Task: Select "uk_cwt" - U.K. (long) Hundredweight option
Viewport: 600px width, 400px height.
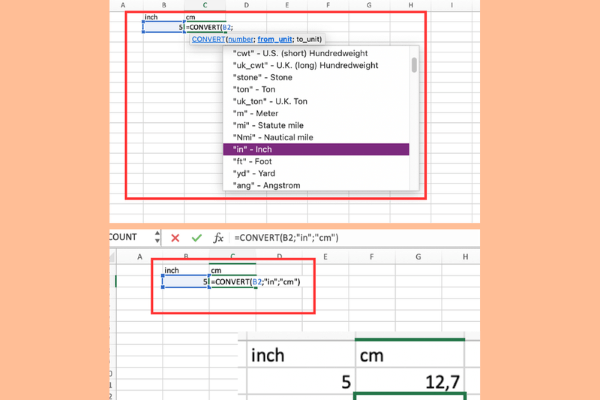Action: 316,65
